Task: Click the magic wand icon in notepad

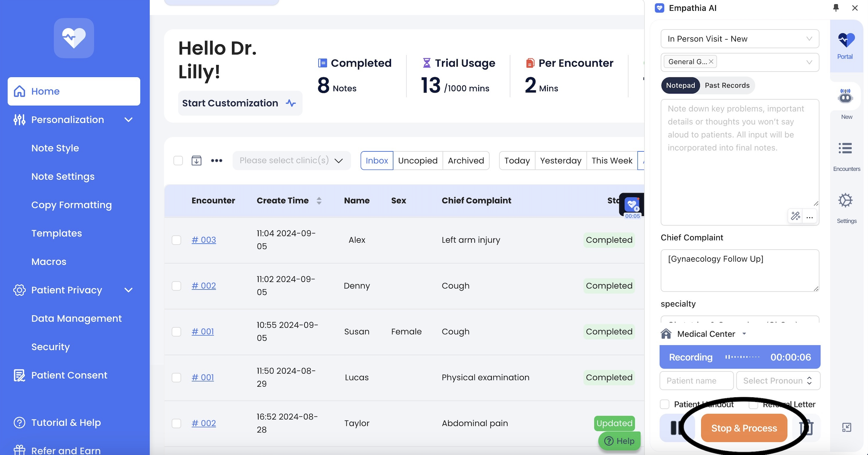Action: [x=796, y=217]
